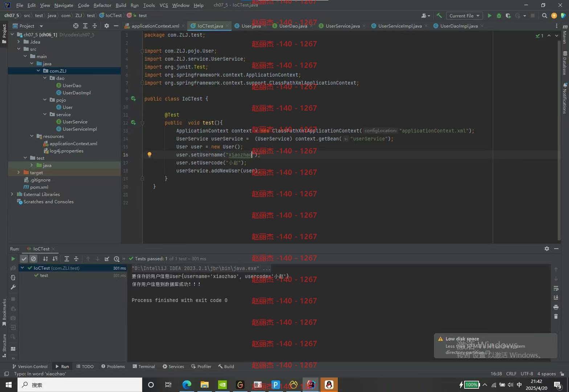
Task: Switch to applicationContext.xml editor tab
Action: point(155,26)
